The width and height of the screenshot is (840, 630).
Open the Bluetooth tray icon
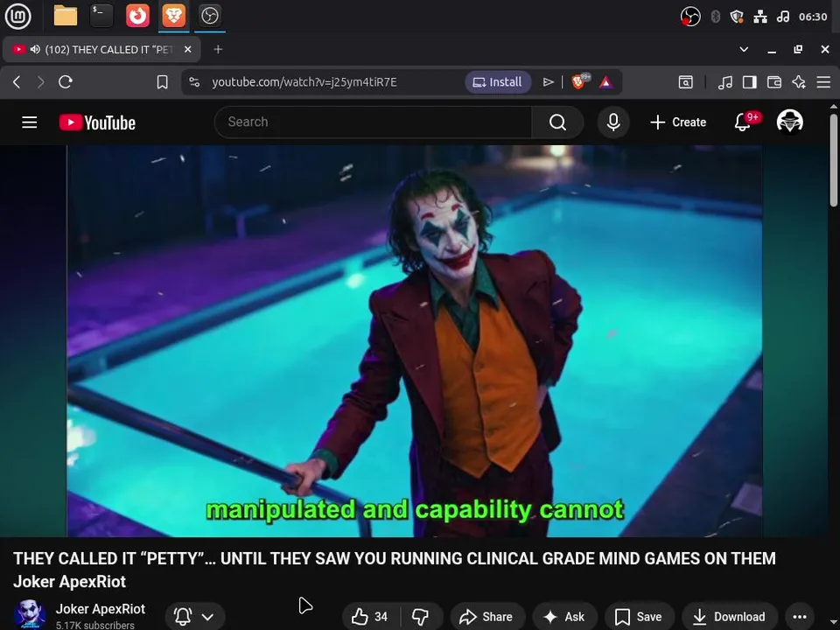[x=715, y=17]
